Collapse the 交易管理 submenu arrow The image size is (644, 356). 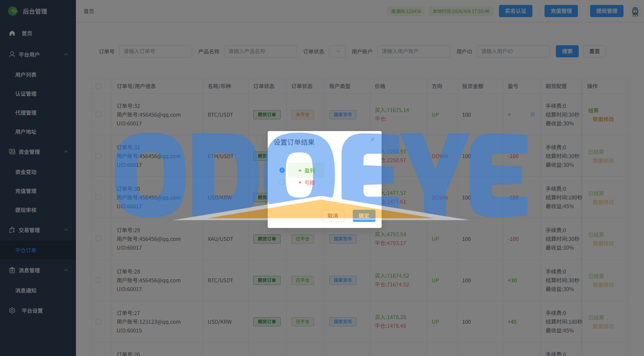point(66,230)
